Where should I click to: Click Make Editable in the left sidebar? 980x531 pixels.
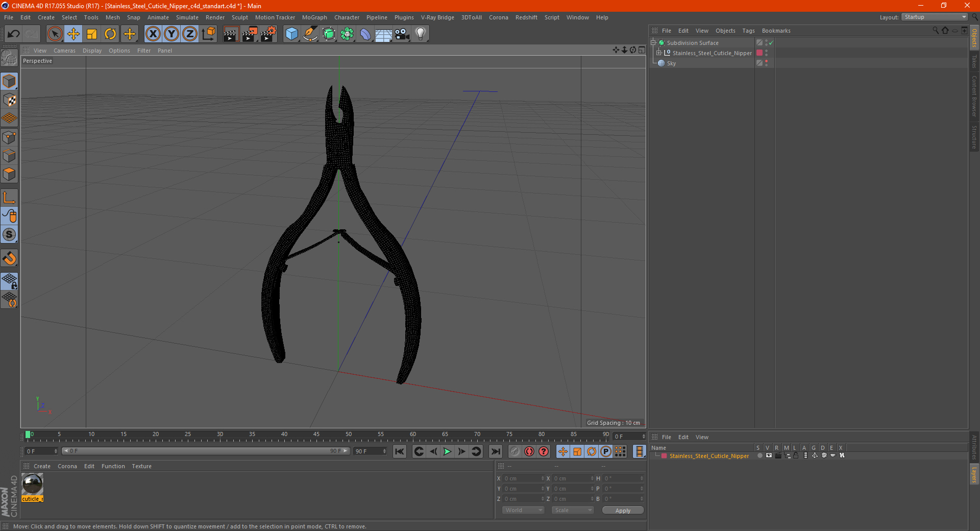click(x=9, y=58)
